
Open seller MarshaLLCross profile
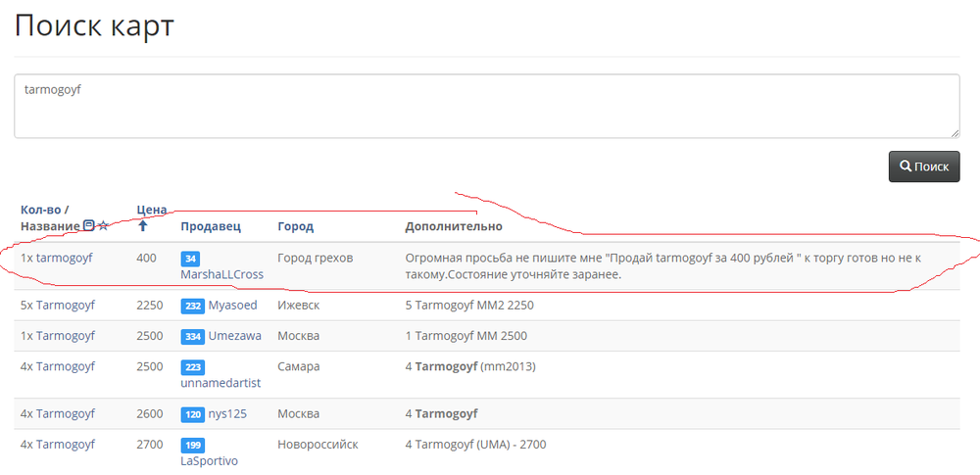pos(221,274)
